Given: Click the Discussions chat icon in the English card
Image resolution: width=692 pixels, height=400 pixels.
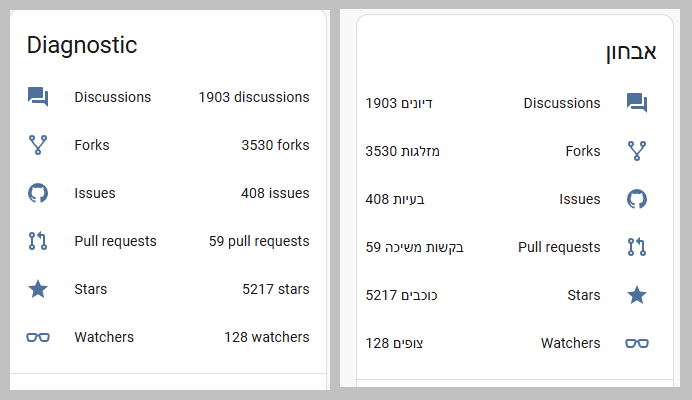Looking at the screenshot, I should coord(38,97).
